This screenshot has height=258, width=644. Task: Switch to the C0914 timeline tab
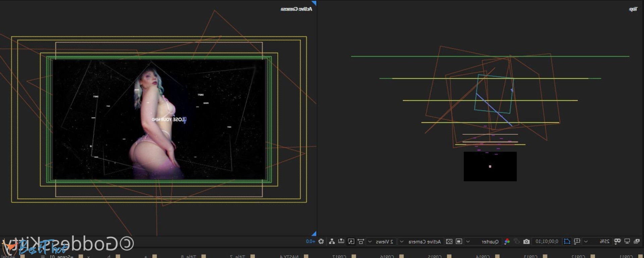click(483, 256)
